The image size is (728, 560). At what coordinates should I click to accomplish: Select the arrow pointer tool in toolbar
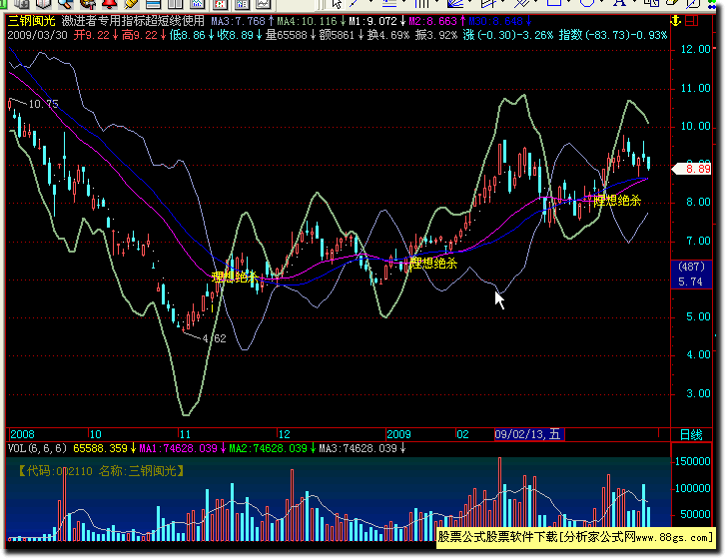coord(338,4)
